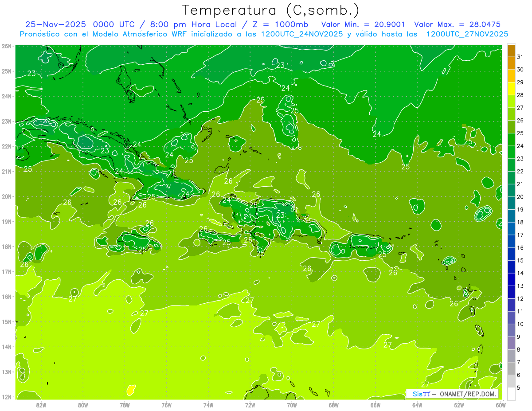The image size is (532, 411).
Task: Click the dark orange swatch above 31
Action: pyautogui.click(x=511, y=51)
